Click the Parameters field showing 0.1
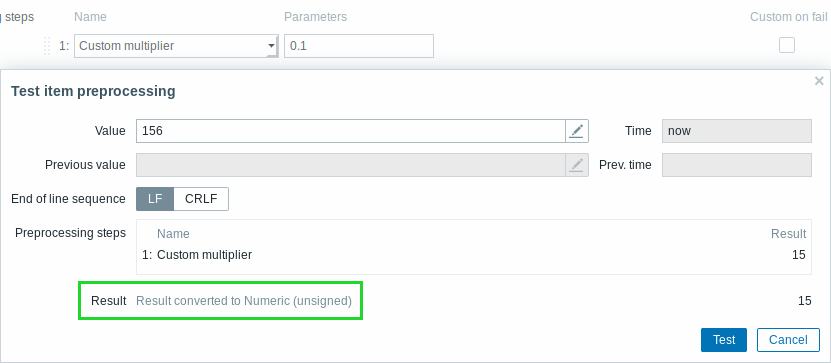 tap(359, 46)
